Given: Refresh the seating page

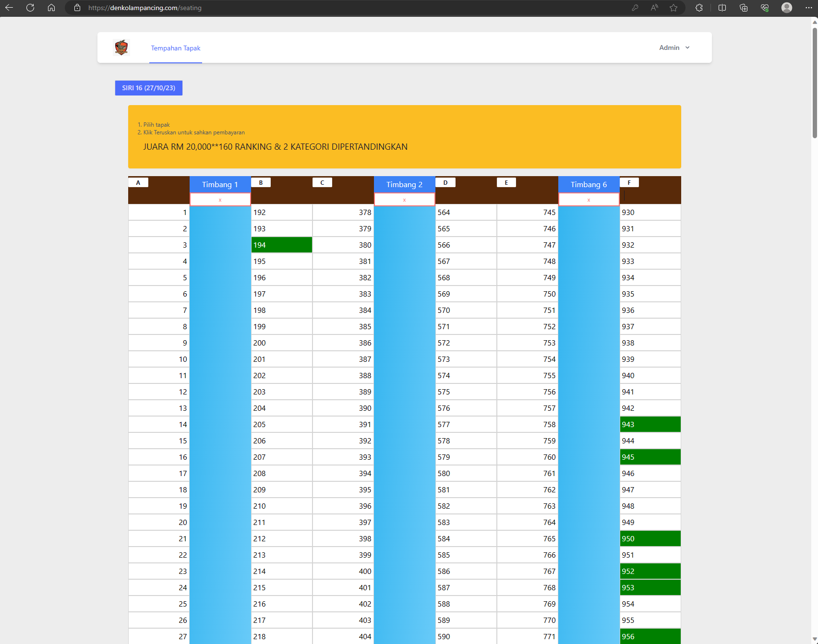Looking at the screenshot, I should 30,8.
